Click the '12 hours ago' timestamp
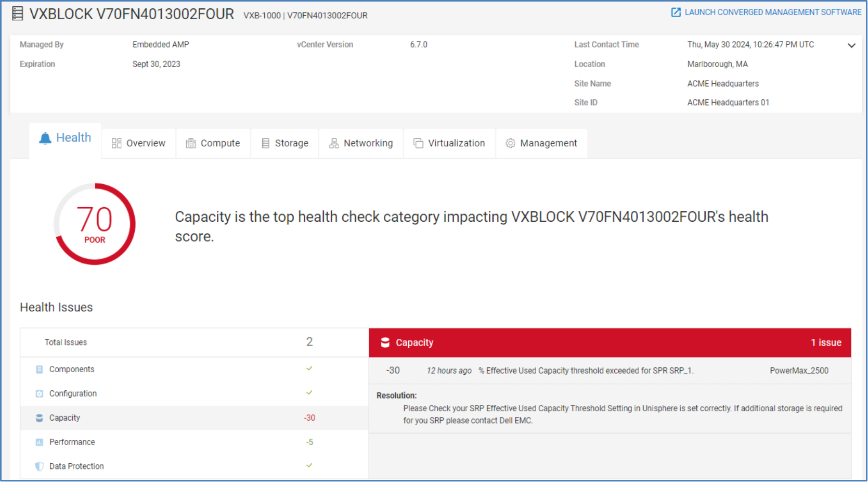868x482 pixels. [x=449, y=371]
